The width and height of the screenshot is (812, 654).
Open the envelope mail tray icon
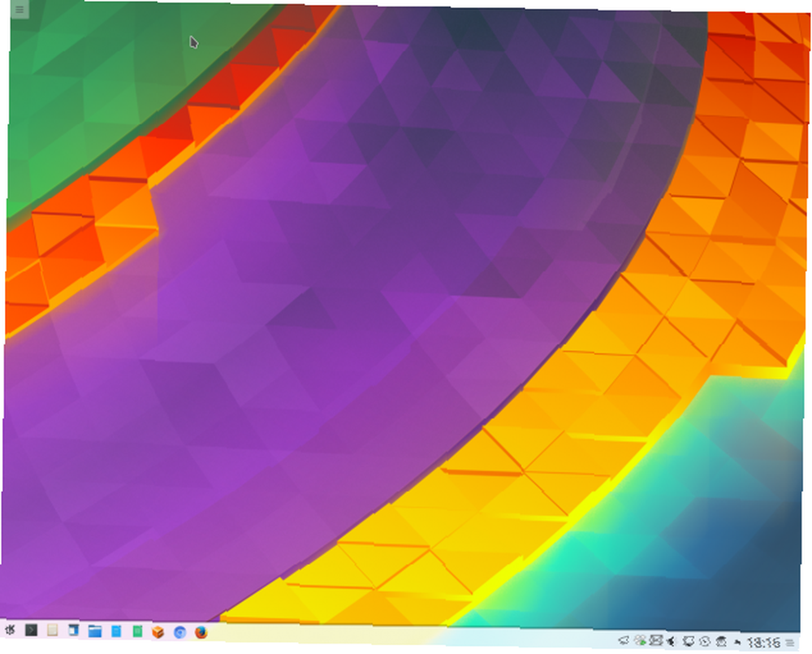[x=656, y=641]
